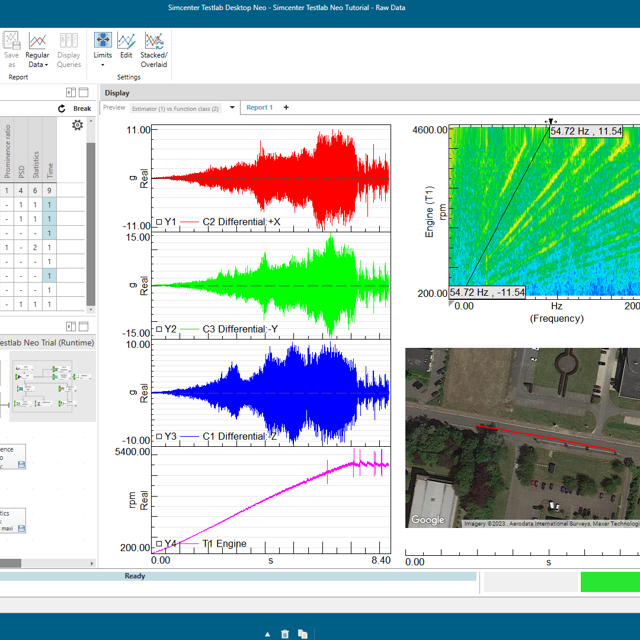Click the 11.00 upper limit of Y1 axis
The width and height of the screenshot is (640, 640).
pyautogui.click(x=139, y=130)
